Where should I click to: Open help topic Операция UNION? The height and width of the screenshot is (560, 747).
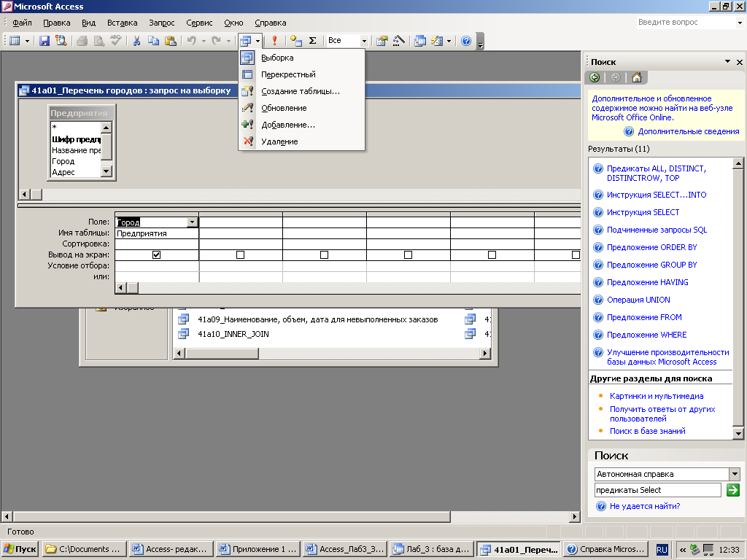coord(638,300)
